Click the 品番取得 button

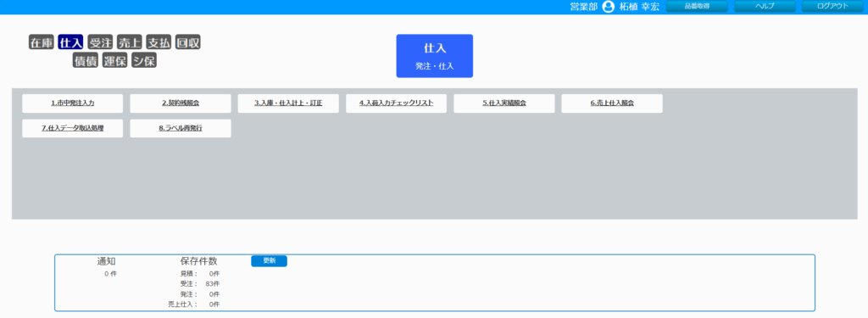point(697,7)
